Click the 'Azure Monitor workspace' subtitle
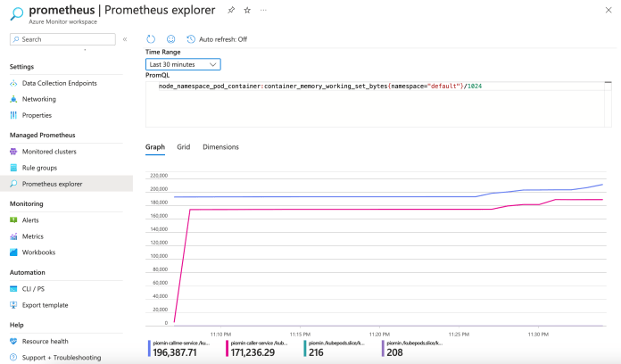The width and height of the screenshot is (621, 364). click(x=62, y=21)
